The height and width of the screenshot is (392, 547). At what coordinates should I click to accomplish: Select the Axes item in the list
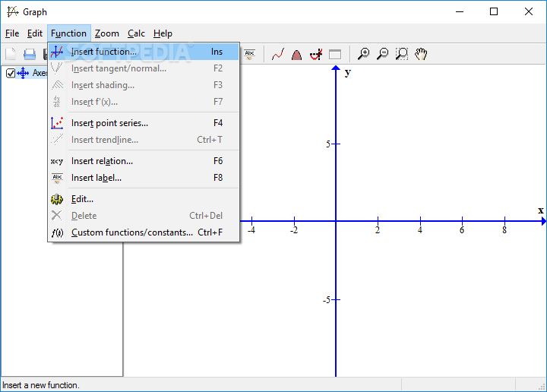[40, 73]
